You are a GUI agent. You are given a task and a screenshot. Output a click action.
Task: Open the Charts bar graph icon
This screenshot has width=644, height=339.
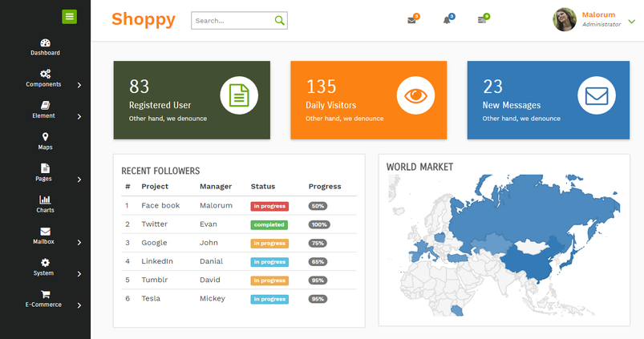pyautogui.click(x=45, y=200)
